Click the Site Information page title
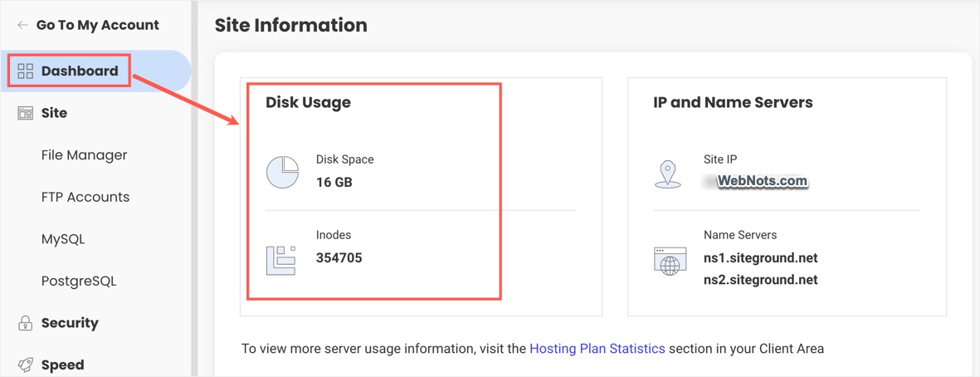This screenshot has width=980, height=377. tap(290, 25)
